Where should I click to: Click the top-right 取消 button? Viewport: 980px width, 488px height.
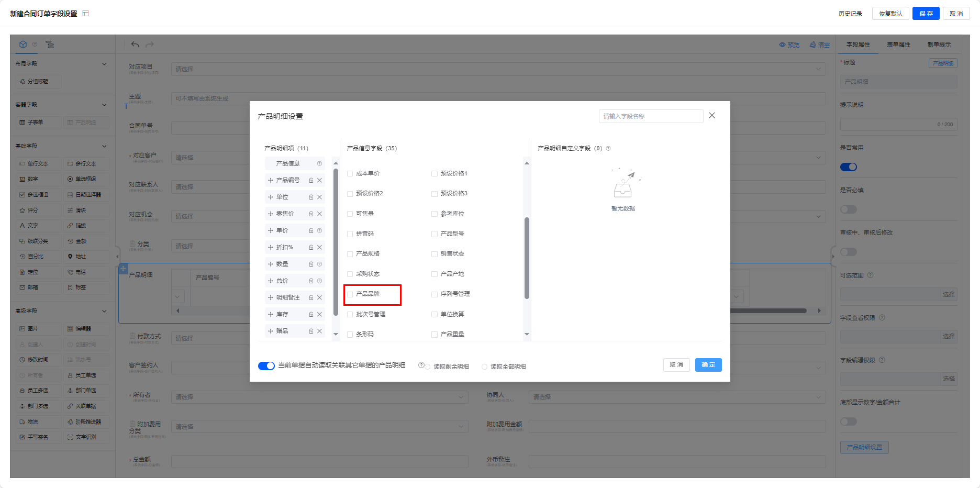coord(956,14)
